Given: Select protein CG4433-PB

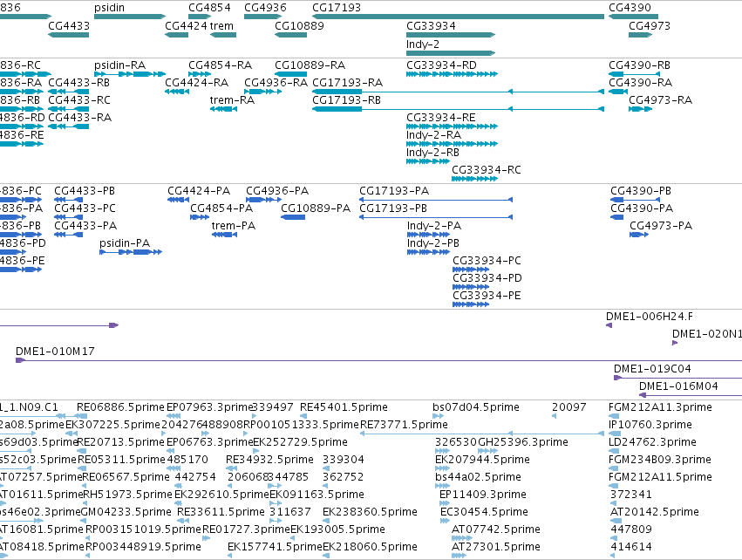Looking at the screenshot, I should pos(85,191).
